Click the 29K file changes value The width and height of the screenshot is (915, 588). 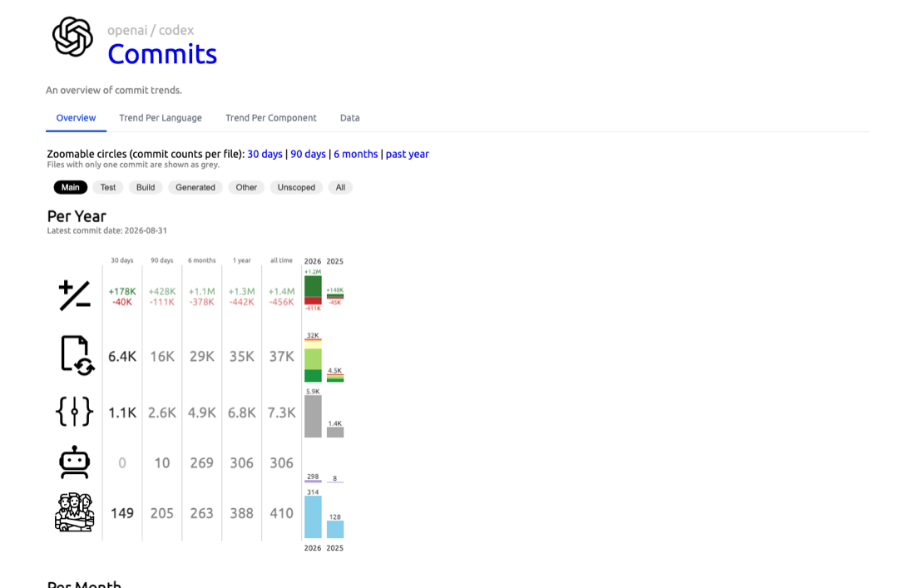202,357
